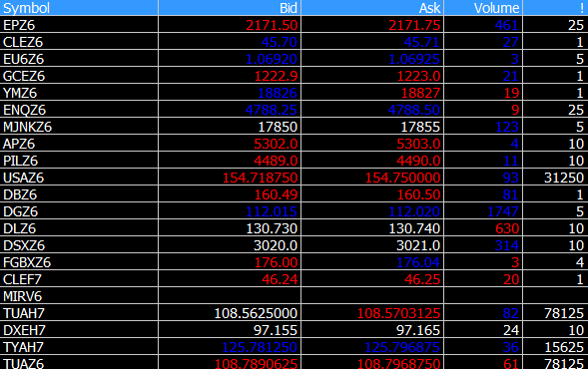Sort by the Volume column header
The height and width of the screenshot is (369, 588).
(483, 8)
